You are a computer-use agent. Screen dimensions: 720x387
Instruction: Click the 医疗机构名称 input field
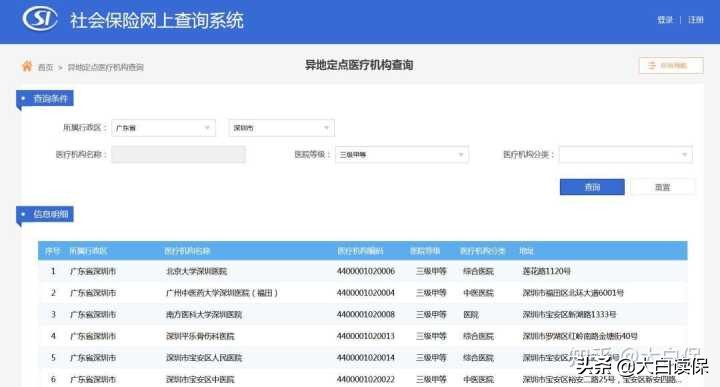click(x=179, y=154)
